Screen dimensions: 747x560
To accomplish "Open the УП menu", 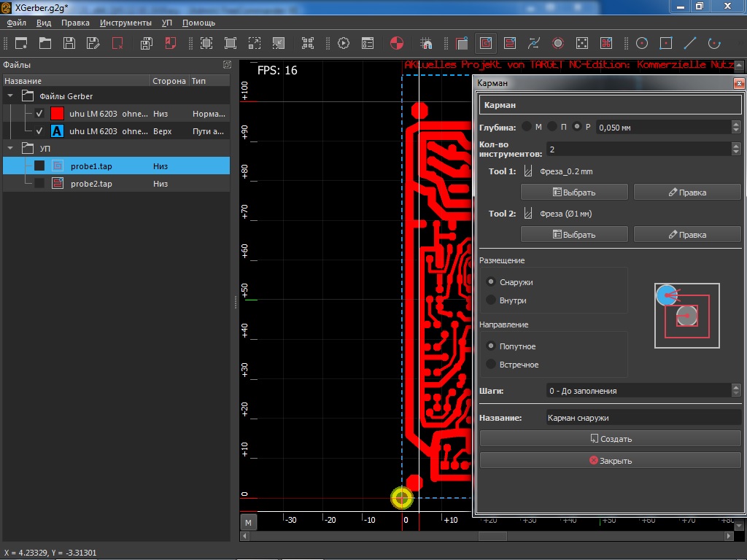I will (x=167, y=23).
